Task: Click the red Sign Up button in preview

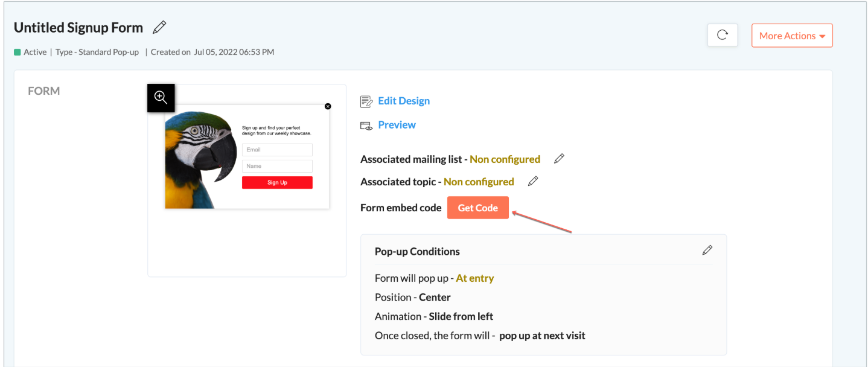Action: (277, 182)
